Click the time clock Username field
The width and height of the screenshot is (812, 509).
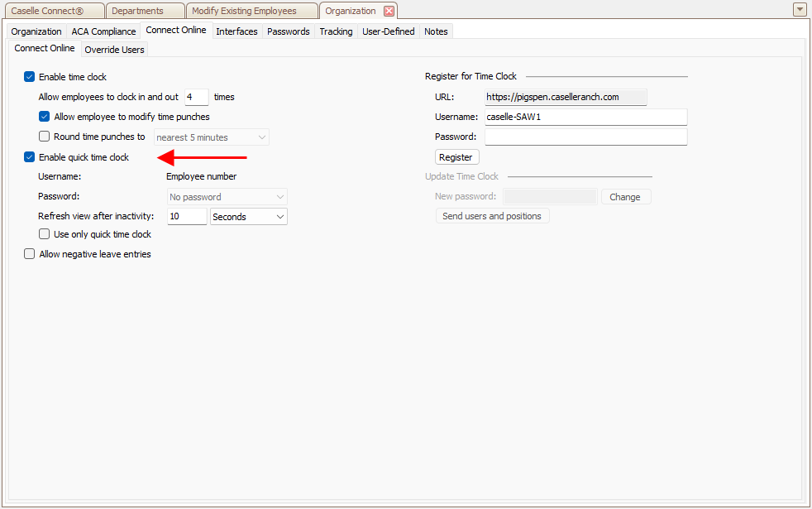point(585,117)
